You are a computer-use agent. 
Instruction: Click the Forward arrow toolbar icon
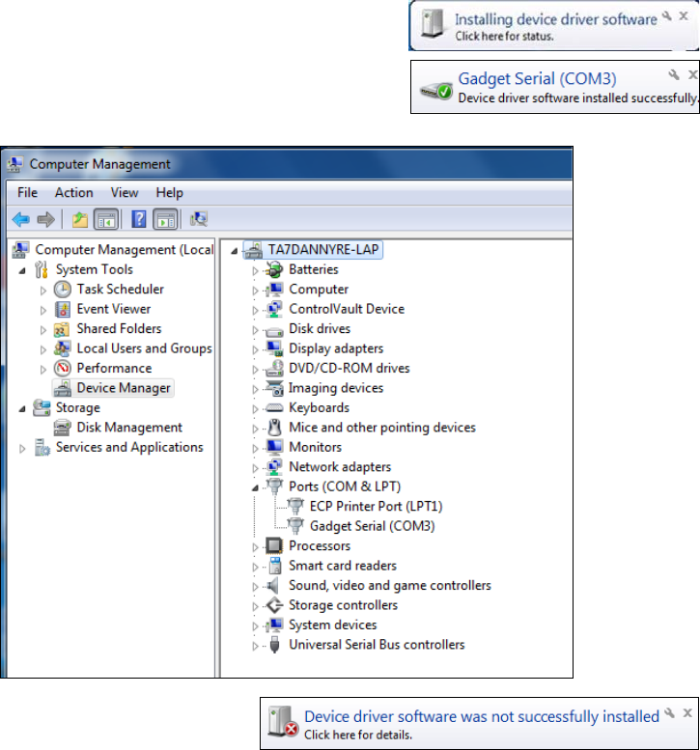[46, 219]
